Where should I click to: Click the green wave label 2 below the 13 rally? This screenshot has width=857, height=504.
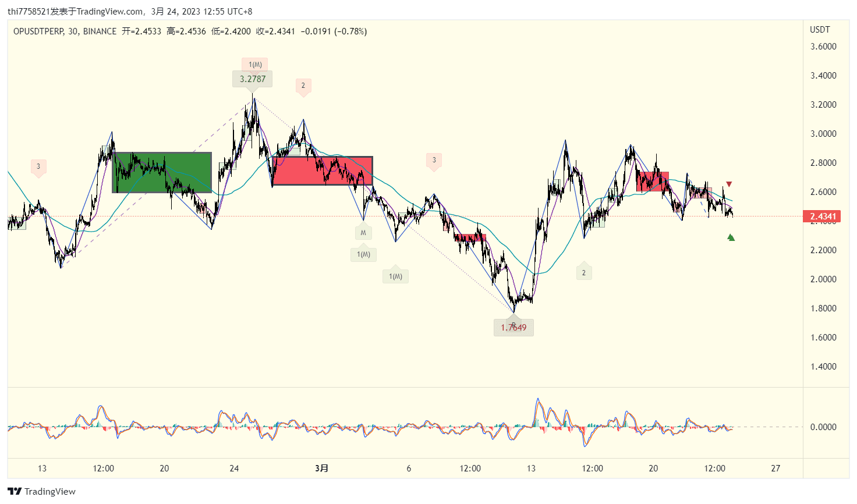tap(584, 272)
